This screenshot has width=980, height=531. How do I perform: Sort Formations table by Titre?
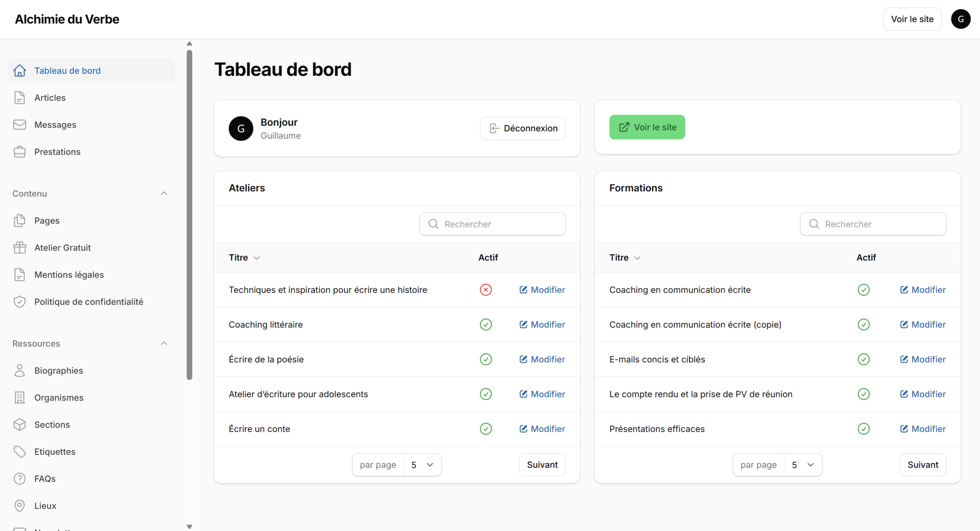coord(625,258)
